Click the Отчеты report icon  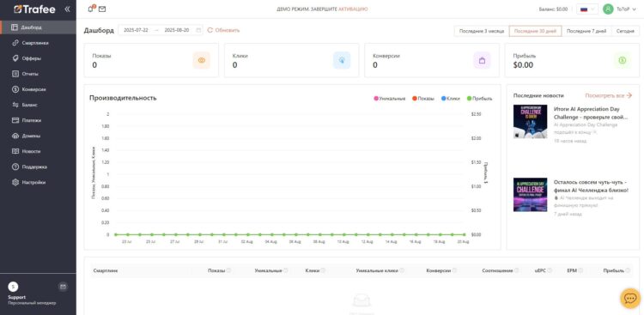[x=15, y=74]
